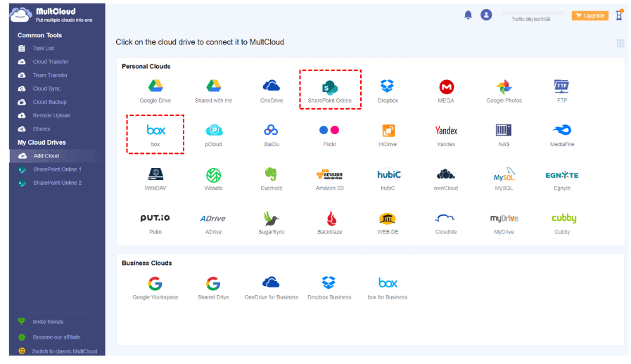
Task: Click the orange Upgrade button
Action: 590,15
